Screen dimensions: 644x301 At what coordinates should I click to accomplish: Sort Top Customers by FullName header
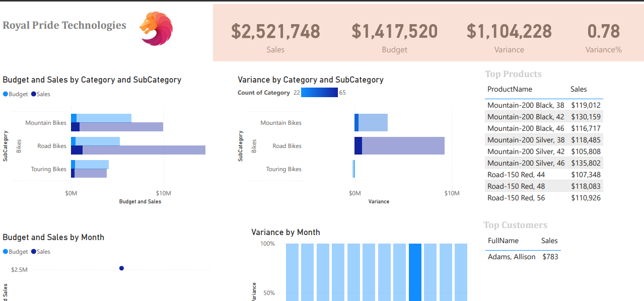click(503, 241)
